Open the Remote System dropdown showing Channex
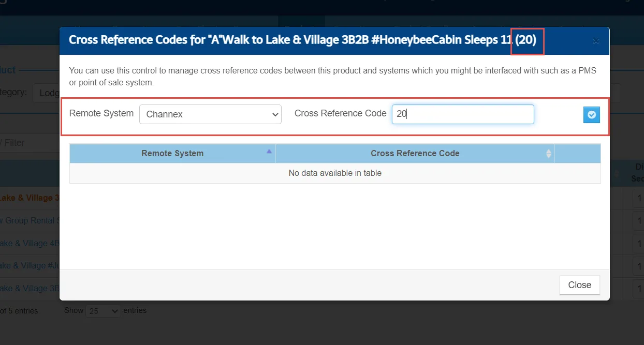The image size is (644, 345). [x=210, y=114]
